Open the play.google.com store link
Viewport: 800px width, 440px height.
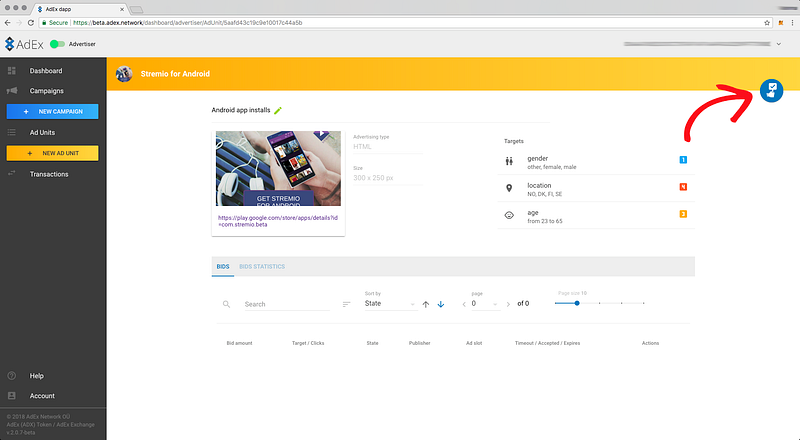(278, 221)
